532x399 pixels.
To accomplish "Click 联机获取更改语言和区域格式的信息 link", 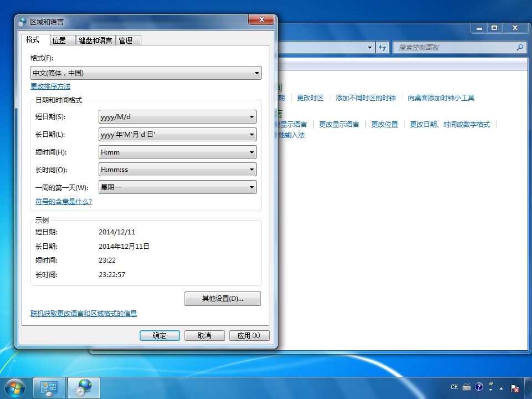I will click(84, 314).
